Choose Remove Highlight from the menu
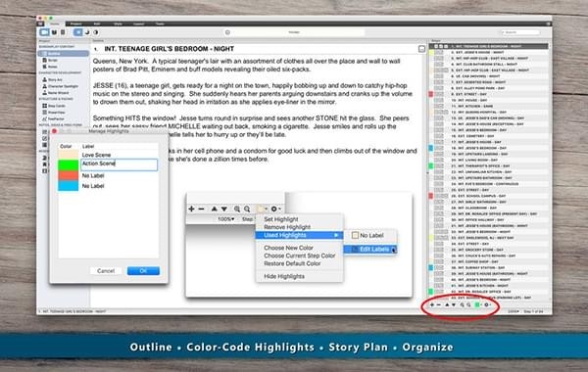 pos(287,227)
